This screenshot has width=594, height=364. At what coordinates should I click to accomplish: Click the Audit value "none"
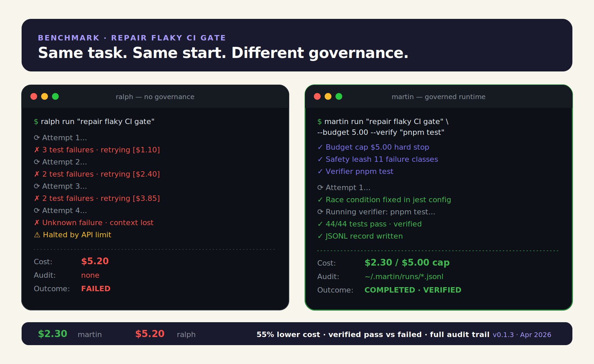tap(90, 275)
